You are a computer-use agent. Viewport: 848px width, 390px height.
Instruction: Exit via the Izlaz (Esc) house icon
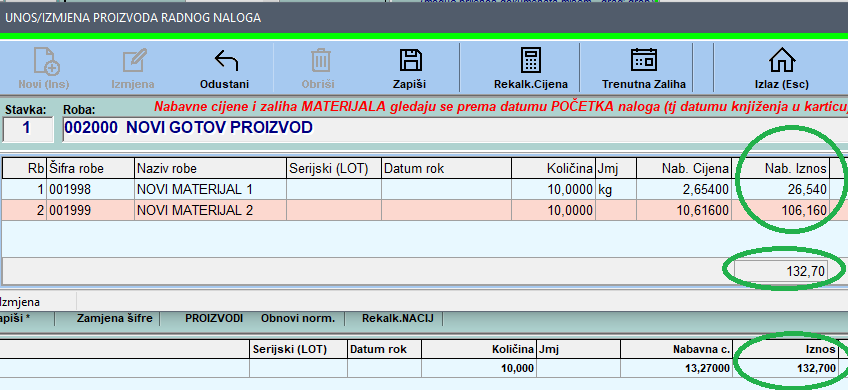tap(781, 60)
